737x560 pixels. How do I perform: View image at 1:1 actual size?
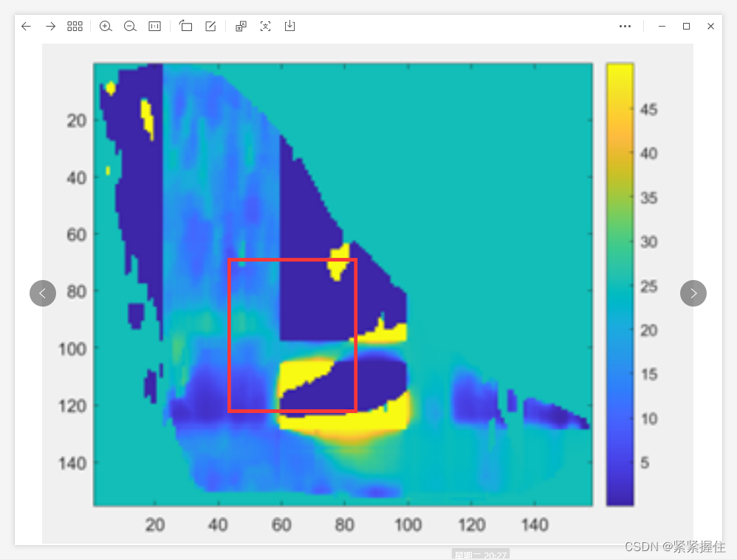tap(154, 26)
